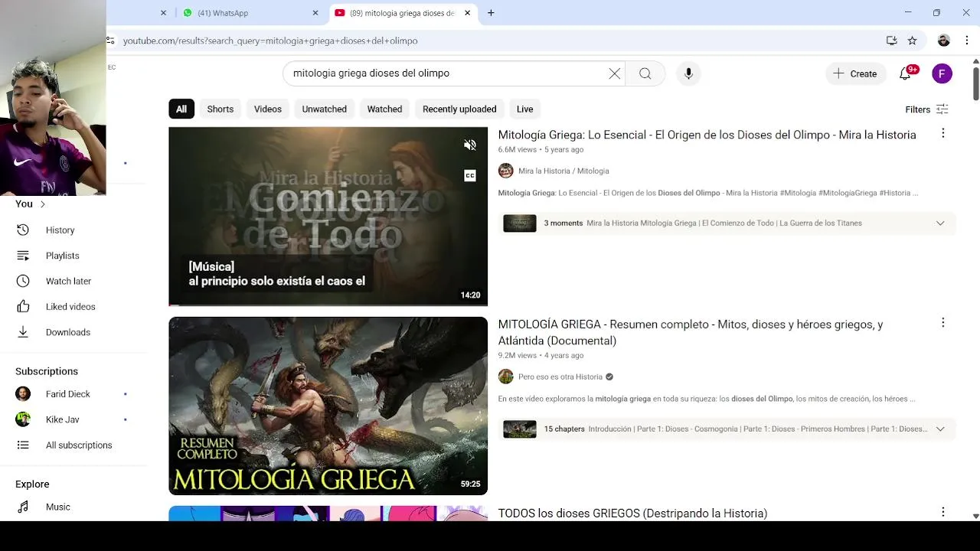The height and width of the screenshot is (551, 980).
Task: Open Pero eso es otra Historia channel avatar
Action: pyautogui.click(x=505, y=377)
